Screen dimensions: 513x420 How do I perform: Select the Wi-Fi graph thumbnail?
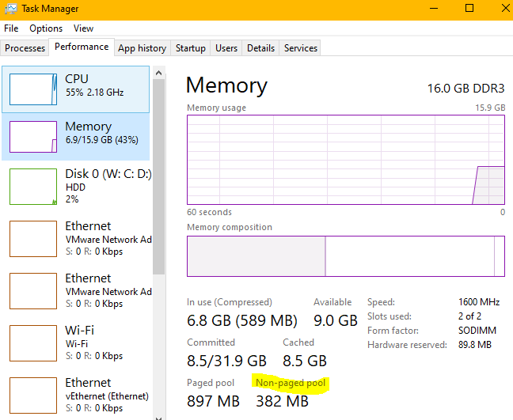pos(33,342)
